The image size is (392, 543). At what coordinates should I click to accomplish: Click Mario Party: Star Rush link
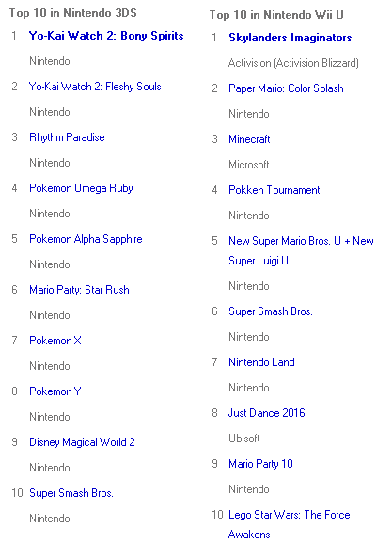(x=79, y=290)
